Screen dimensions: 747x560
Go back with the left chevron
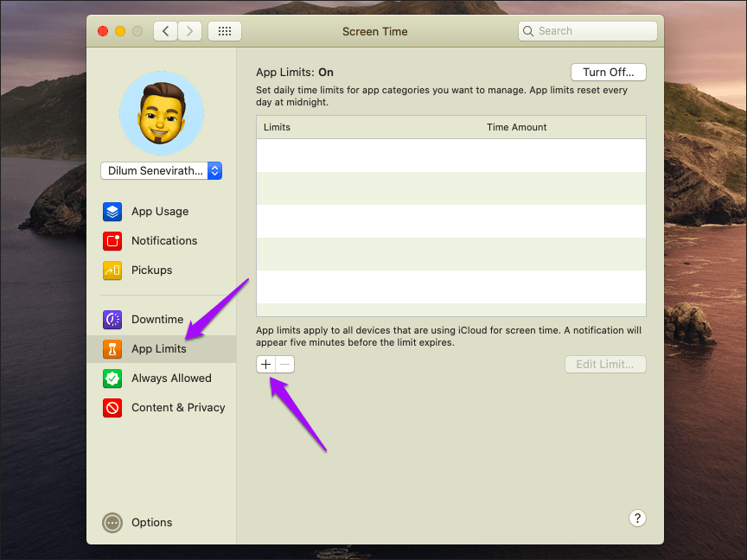(x=166, y=31)
